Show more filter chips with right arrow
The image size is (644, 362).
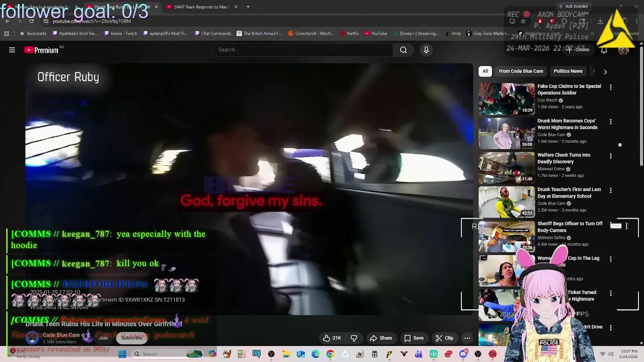(605, 72)
